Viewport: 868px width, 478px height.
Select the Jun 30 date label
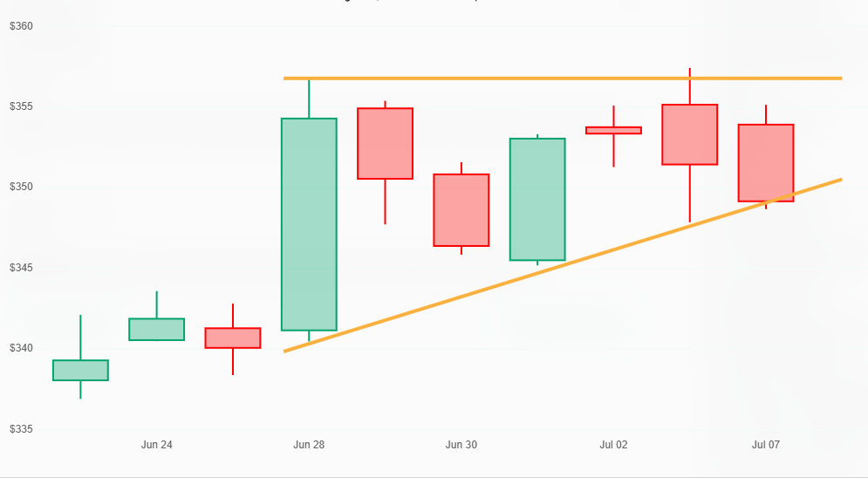point(461,445)
